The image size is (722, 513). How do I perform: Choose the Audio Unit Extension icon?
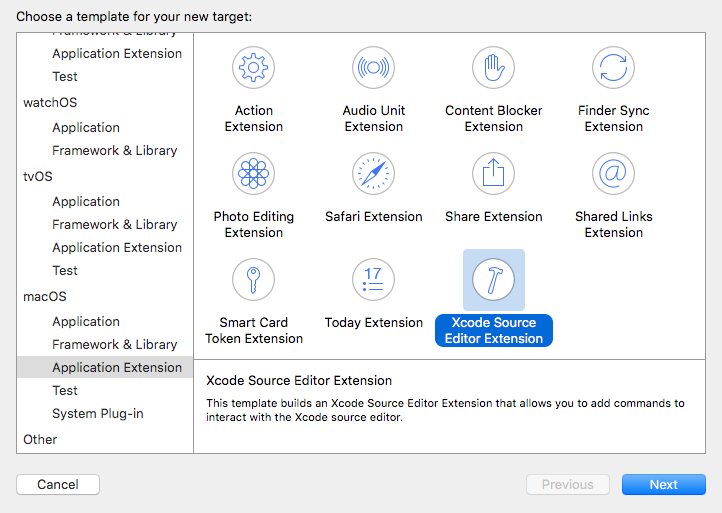click(373, 68)
